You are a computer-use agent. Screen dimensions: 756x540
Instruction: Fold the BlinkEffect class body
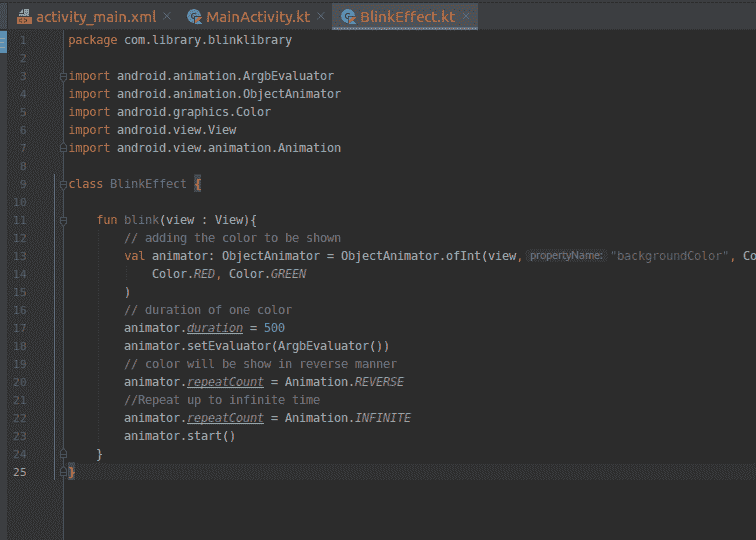click(x=63, y=184)
